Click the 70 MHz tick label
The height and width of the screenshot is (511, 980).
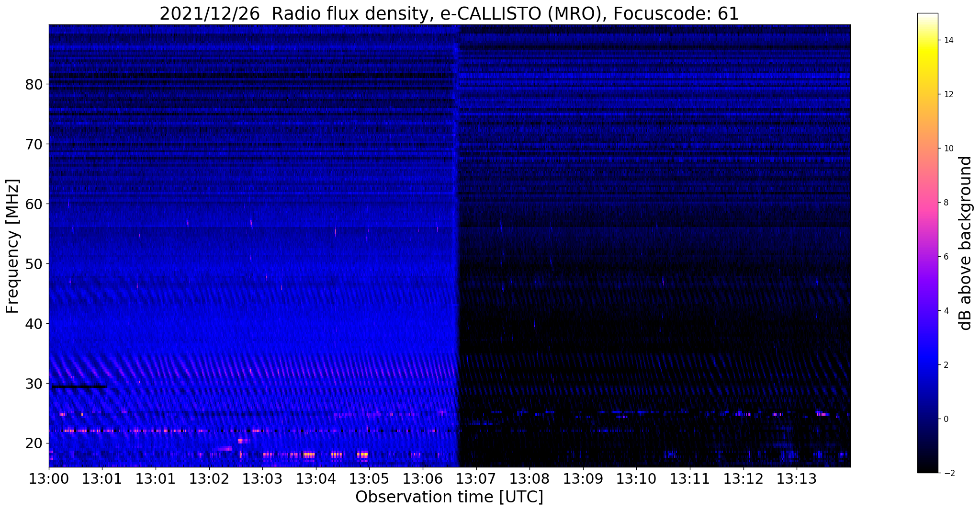pyautogui.click(x=34, y=144)
